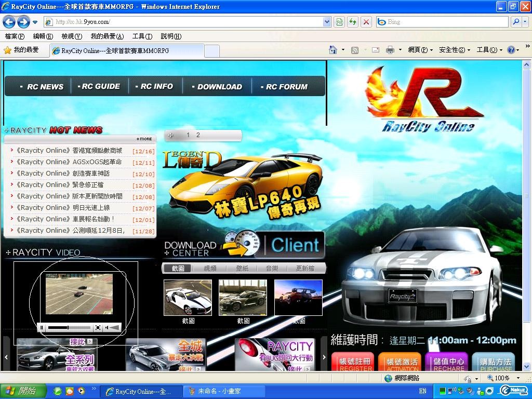
Task: Select the 更新檔 media tab
Action: point(305,269)
